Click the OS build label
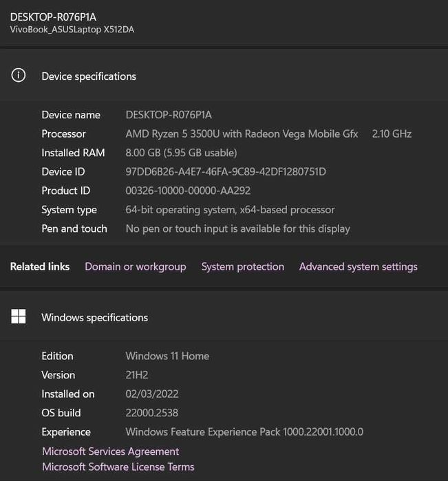The width and height of the screenshot is (448, 481). coord(61,413)
